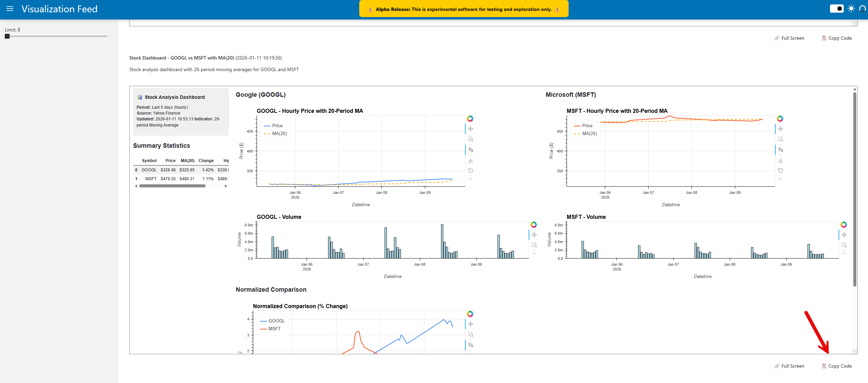Reset the GOOGL price chart view
The width and height of the screenshot is (868, 383).
point(470,170)
